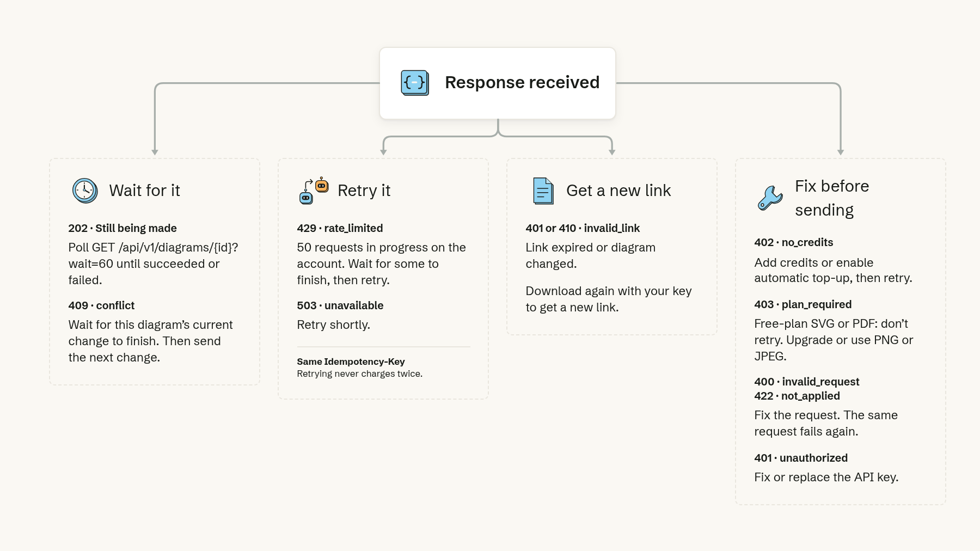Click the 402 · no_credits label
The width and height of the screenshot is (980, 551).
tap(794, 242)
